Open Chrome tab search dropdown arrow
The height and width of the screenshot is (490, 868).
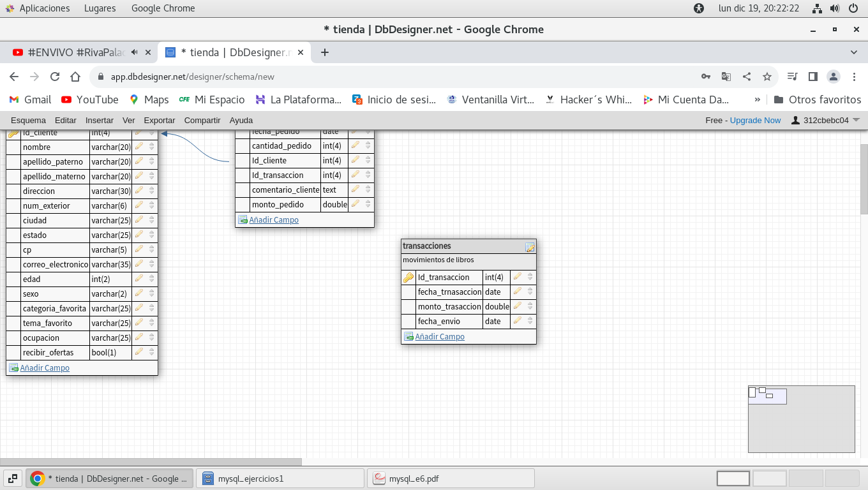(854, 52)
